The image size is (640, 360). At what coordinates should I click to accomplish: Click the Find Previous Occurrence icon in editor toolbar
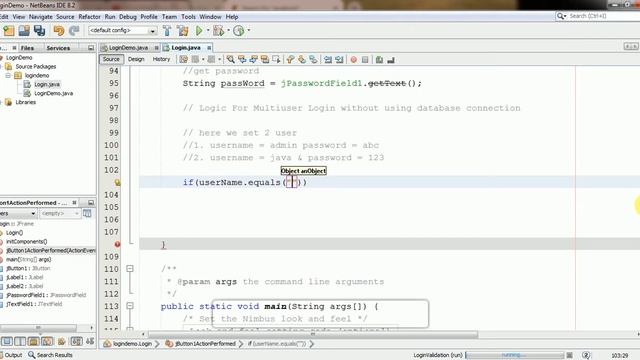pyautogui.click(x=242, y=60)
